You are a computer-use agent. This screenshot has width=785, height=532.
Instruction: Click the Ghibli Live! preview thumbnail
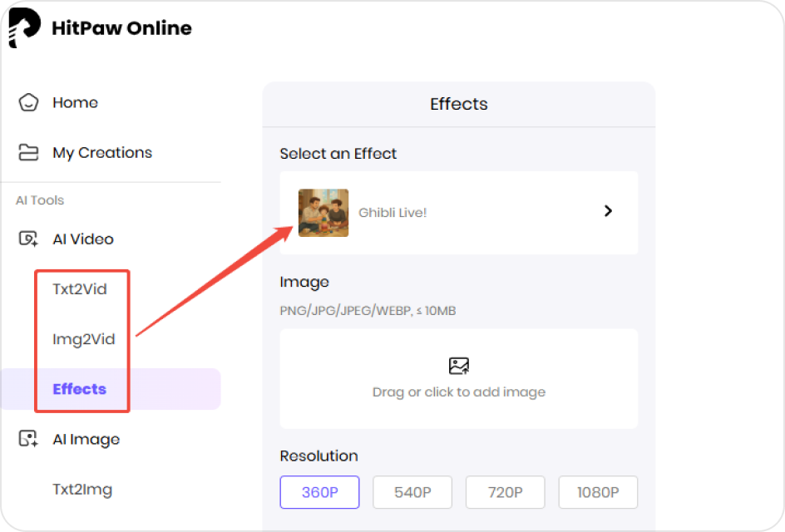(x=323, y=213)
